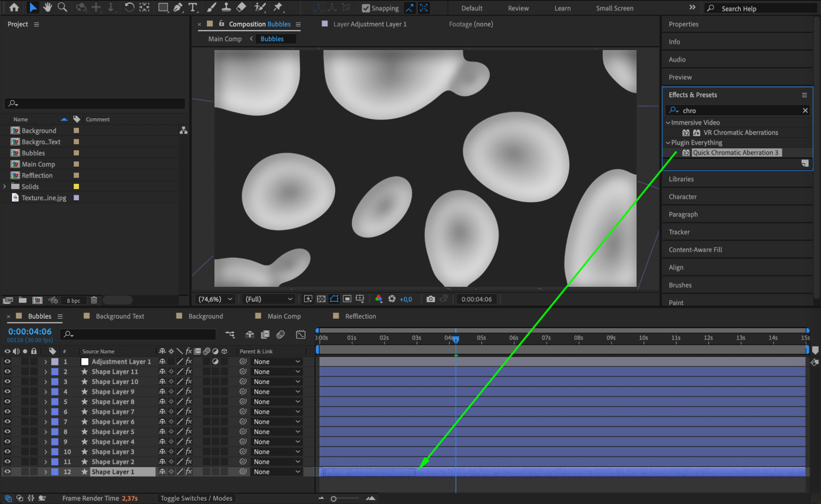Switch to the Main Comp timeline tab
The image size is (821, 504).
click(x=284, y=316)
